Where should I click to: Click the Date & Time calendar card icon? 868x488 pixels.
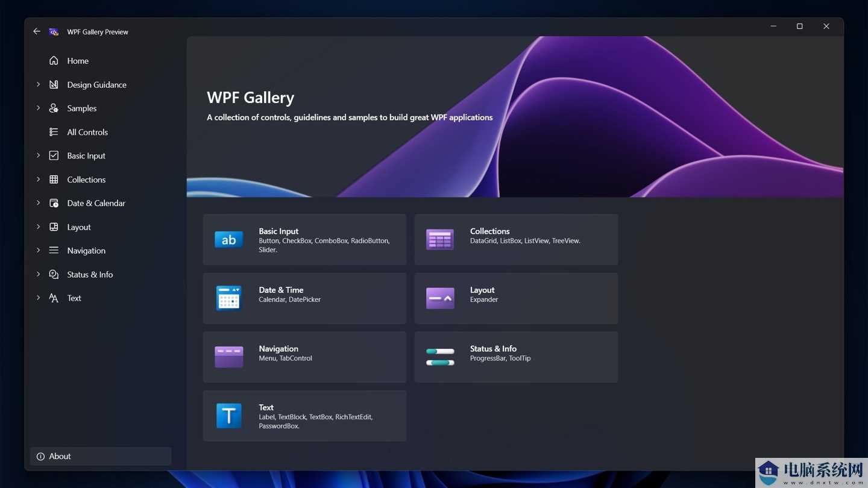[x=229, y=298]
